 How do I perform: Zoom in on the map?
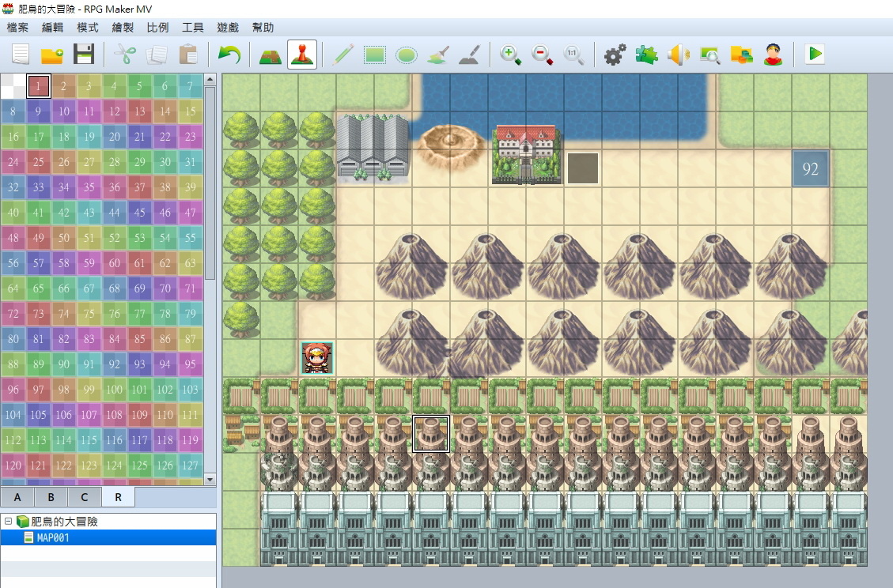(510, 55)
